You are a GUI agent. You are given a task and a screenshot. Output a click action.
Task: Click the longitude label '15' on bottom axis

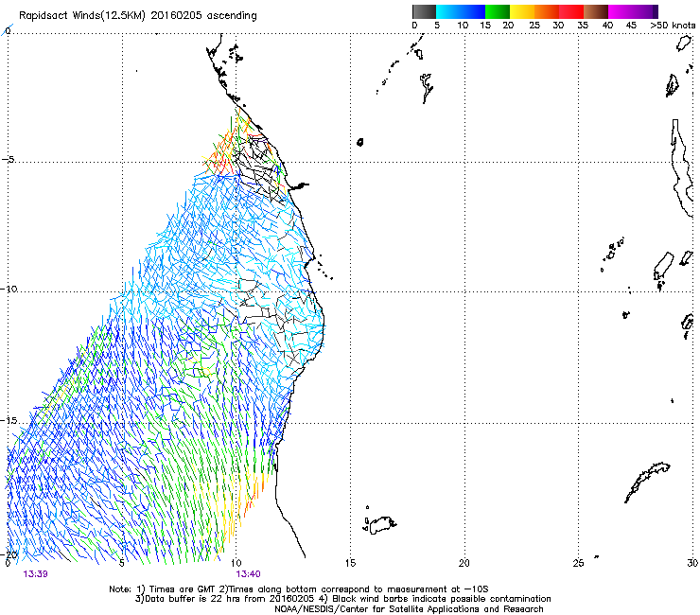pos(350,563)
